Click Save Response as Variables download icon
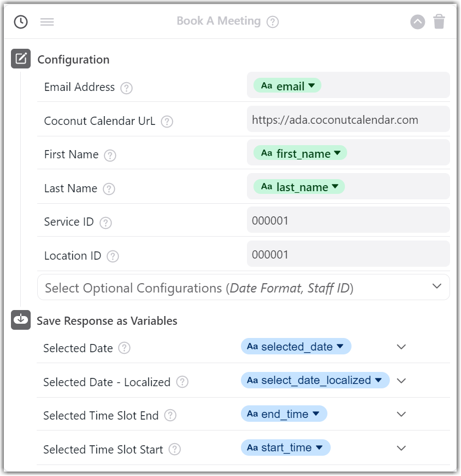 [21, 320]
